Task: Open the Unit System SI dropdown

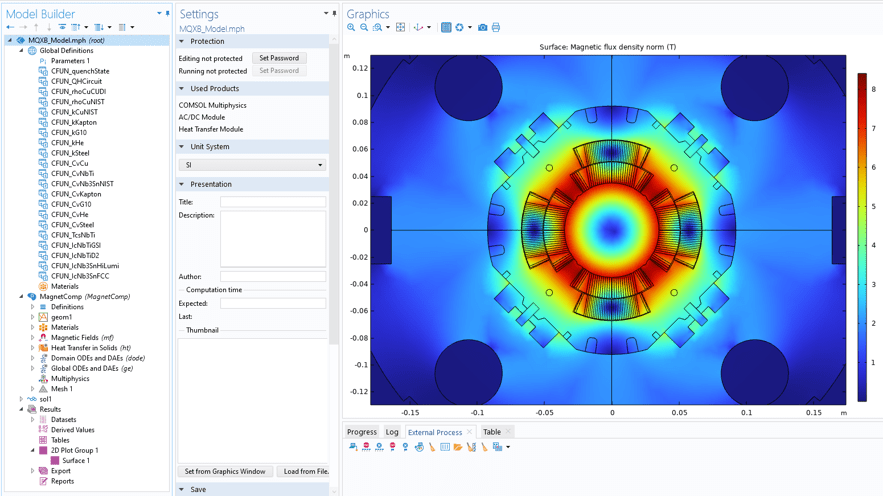Action: (252, 165)
